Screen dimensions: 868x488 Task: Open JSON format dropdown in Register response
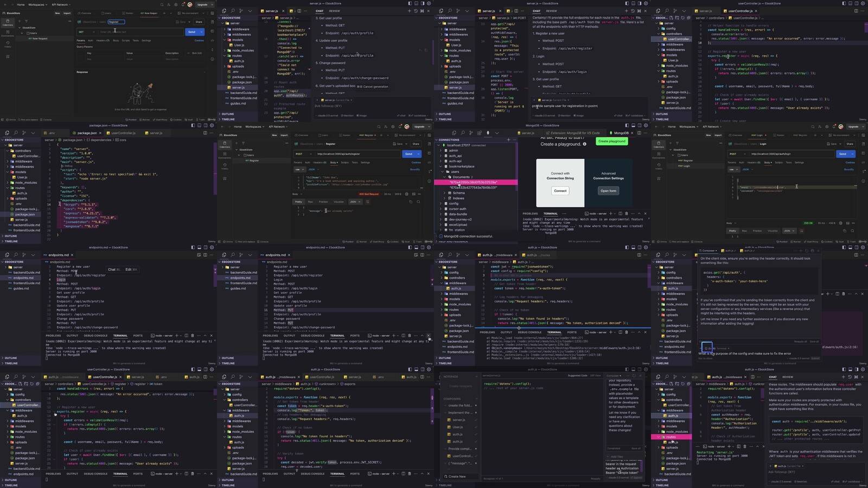pyautogui.click(x=355, y=202)
